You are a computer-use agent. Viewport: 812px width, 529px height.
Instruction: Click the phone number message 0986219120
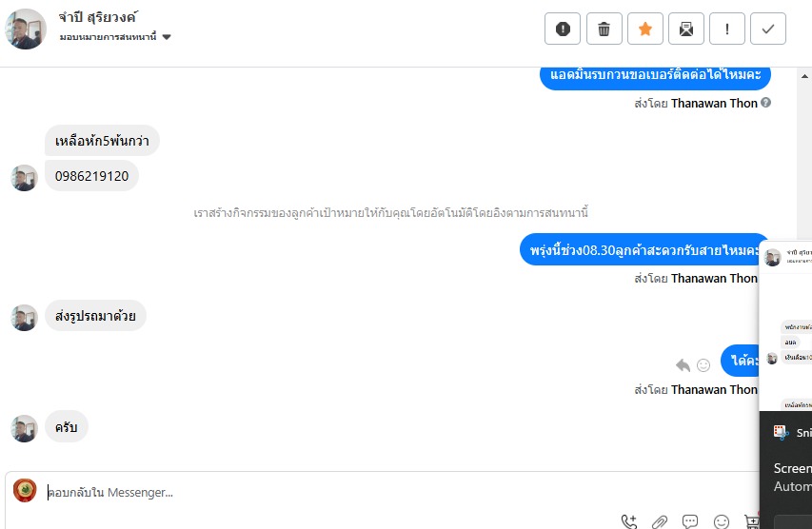click(92, 176)
